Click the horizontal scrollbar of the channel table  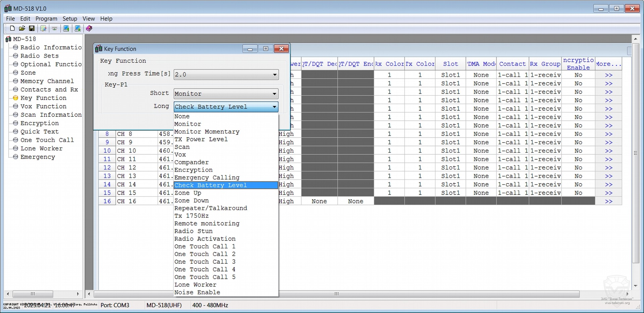coord(336,294)
